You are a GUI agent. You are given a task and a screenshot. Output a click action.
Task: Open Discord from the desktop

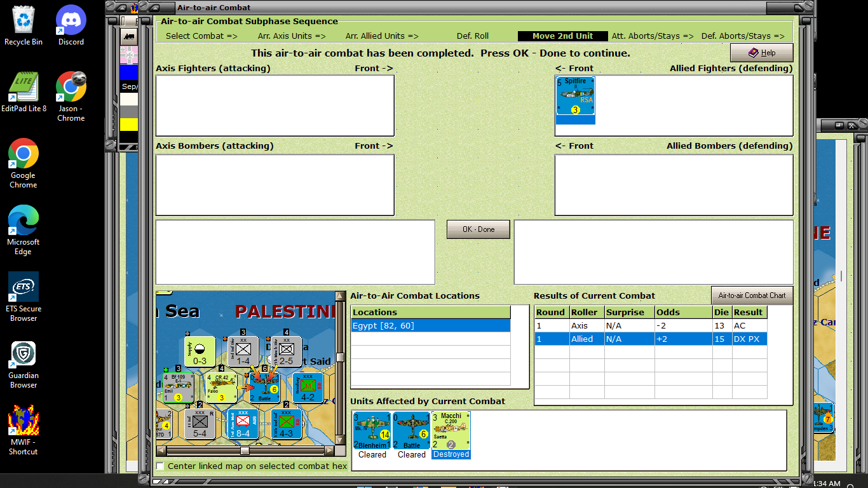71,25
